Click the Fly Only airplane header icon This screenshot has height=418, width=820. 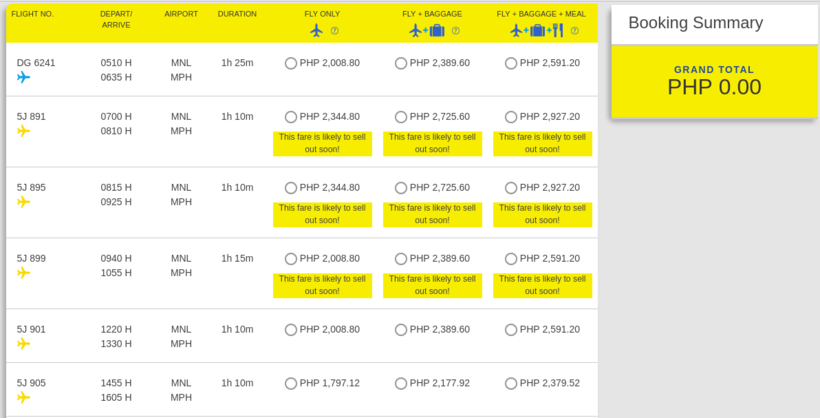click(x=316, y=31)
